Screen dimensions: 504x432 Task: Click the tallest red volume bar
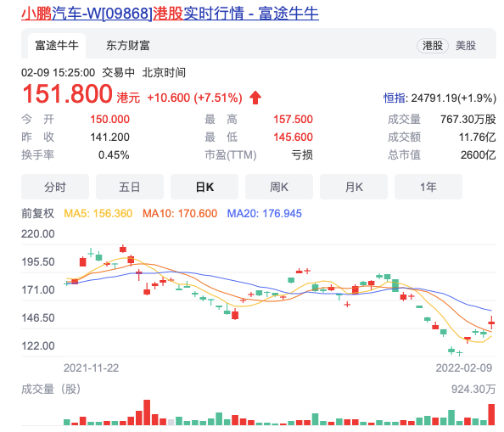pos(147,412)
